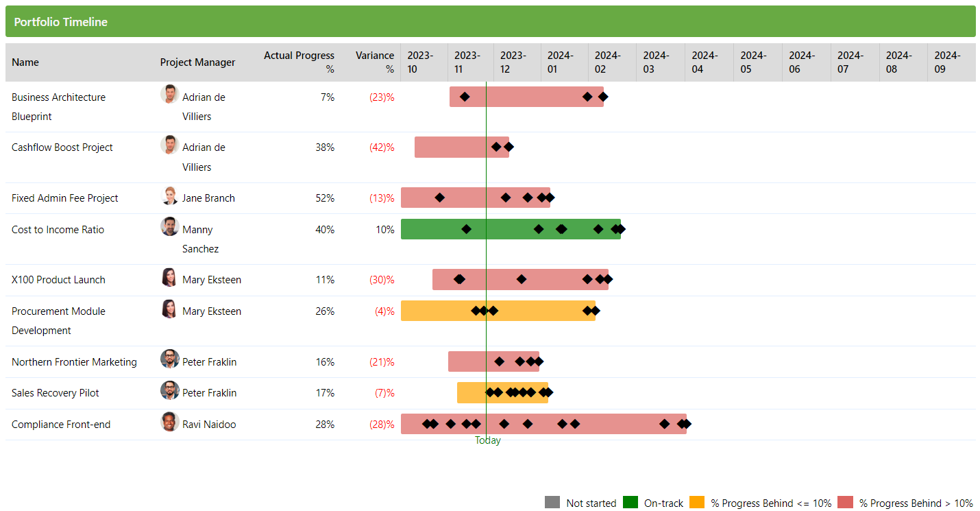Click Jane Branch's profile avatar
This screenshot has width=980, height=511.
point(169,196)
